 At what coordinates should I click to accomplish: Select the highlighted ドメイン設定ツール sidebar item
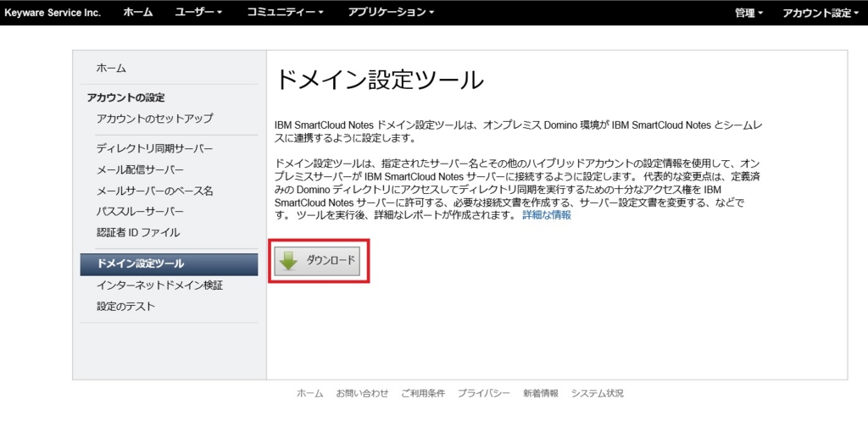[169, 264]
